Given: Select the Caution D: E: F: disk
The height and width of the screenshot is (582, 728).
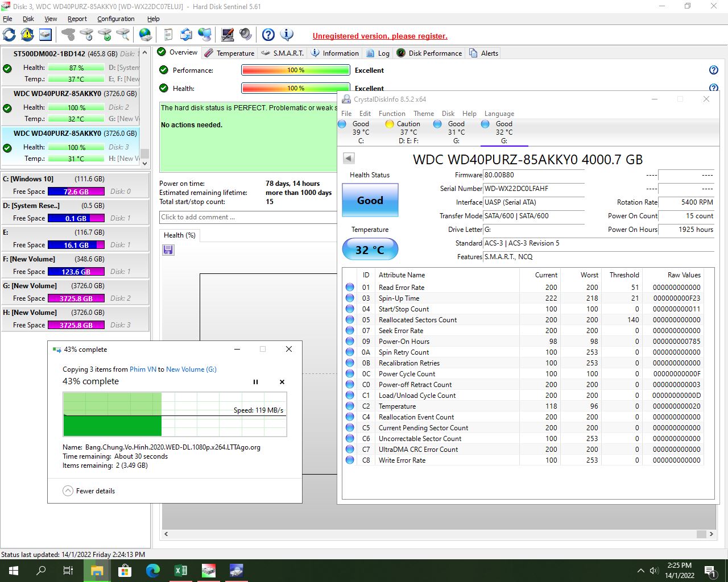Looking at the screenshot, I should click(x=408, y=132).
